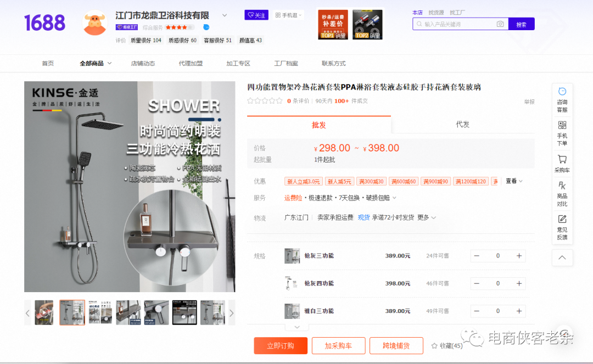The width and height of the screenshot is (593, 364).
Task: Select the 现货 in-stock option
Action: coord(365,217)
